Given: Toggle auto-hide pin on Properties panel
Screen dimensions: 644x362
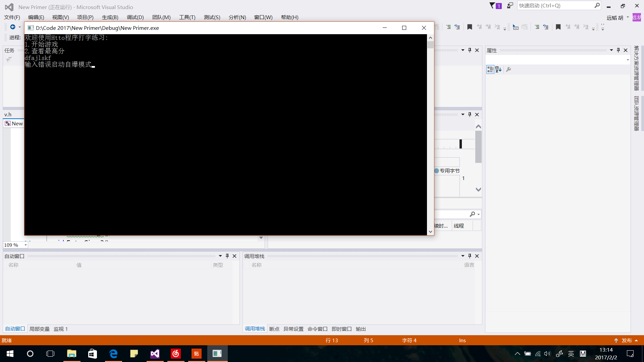Looking at the screenshot, I should click(x=618, y=50).
